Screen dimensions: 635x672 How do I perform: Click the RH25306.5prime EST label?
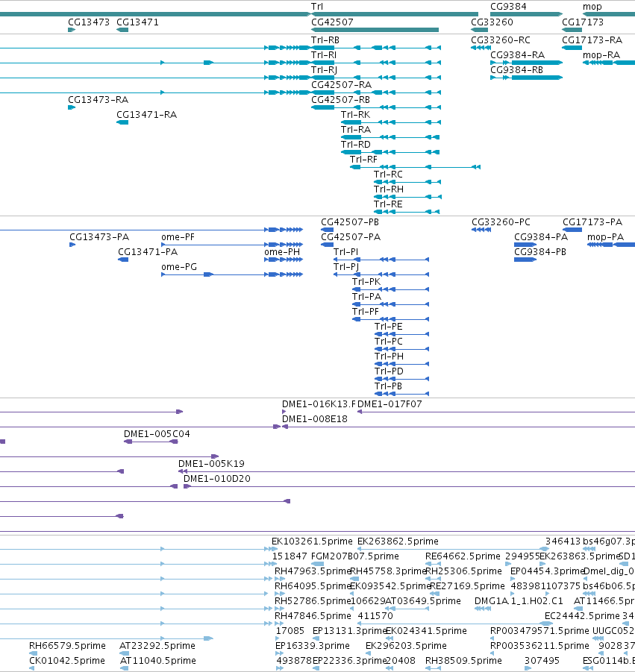point(463,571)
